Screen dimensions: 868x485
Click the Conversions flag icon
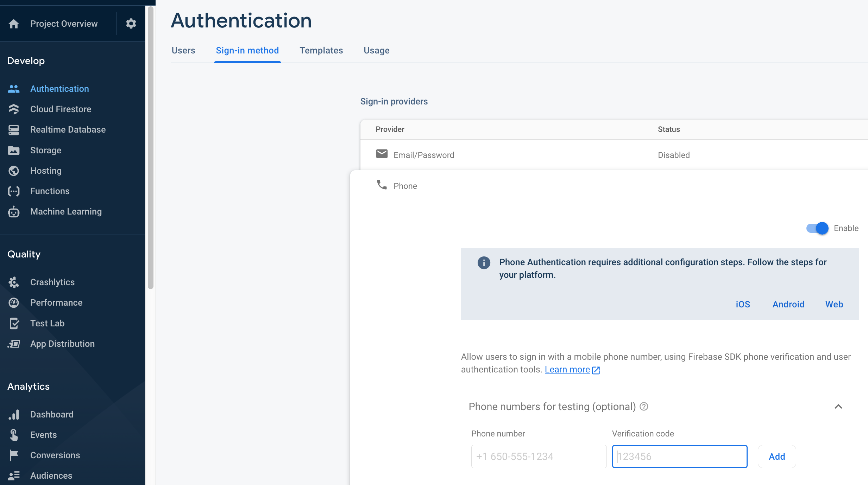tap(14, 455)
